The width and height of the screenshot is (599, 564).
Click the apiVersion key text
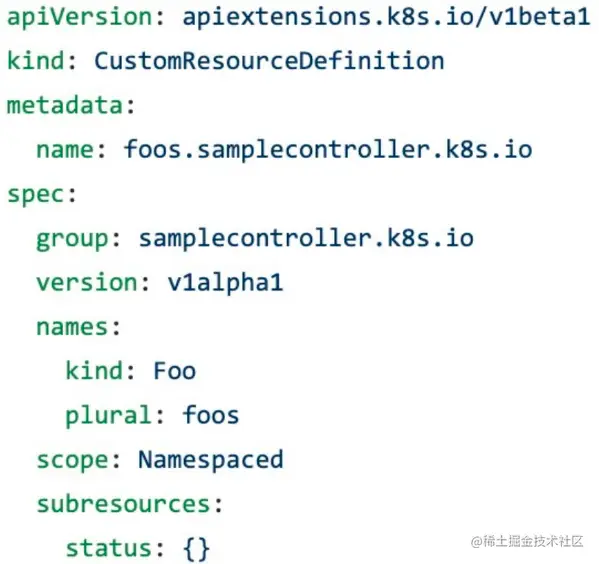pyautogui.click(x=80, y=18)
